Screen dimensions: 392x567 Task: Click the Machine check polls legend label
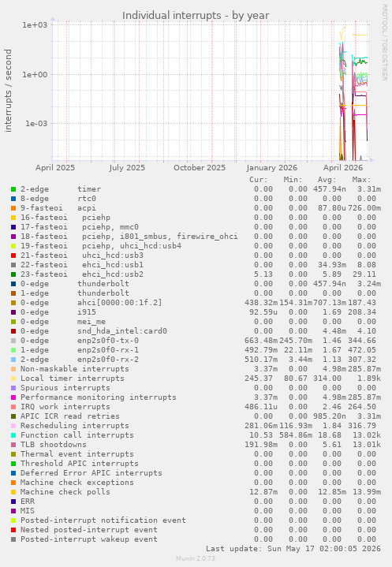coord(65,492)
